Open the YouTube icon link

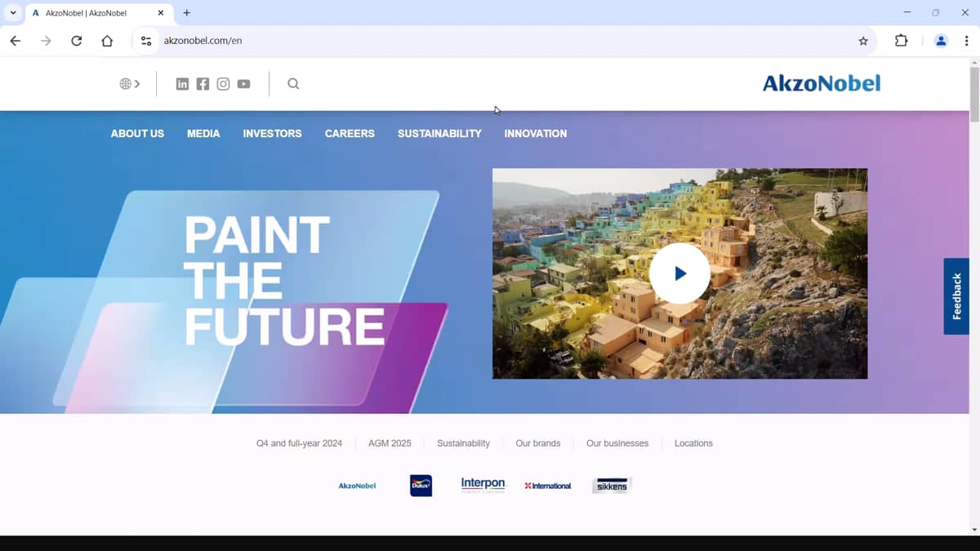(243, 83)
